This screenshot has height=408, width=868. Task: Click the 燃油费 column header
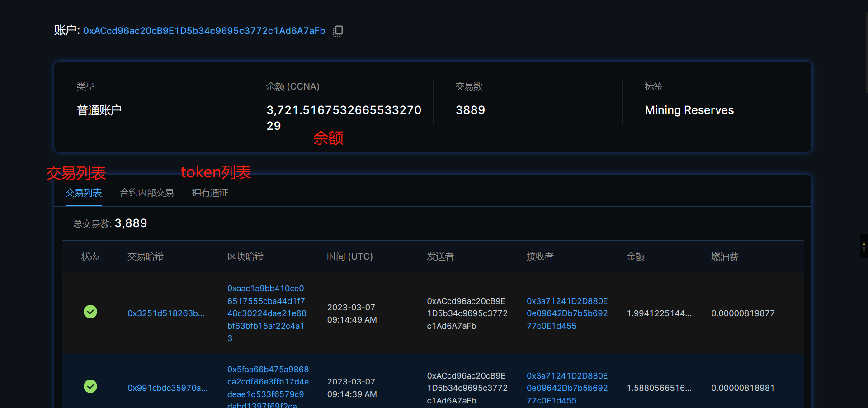724,257
